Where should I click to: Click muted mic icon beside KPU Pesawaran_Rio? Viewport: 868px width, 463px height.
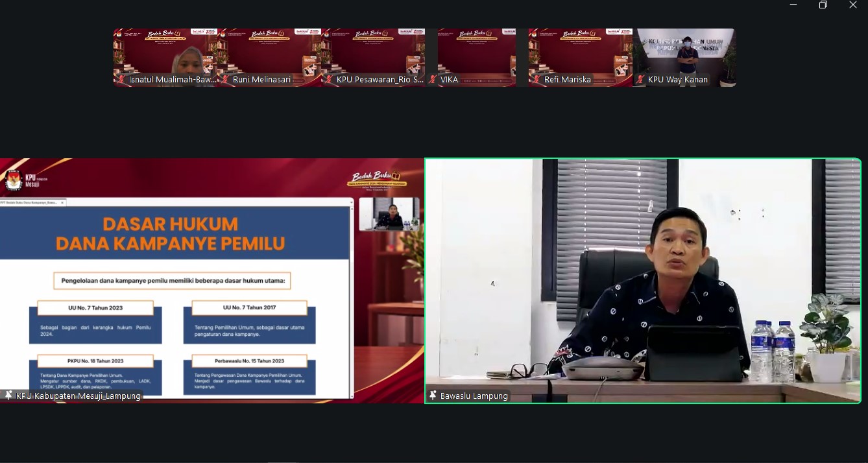tap(328, 80)
